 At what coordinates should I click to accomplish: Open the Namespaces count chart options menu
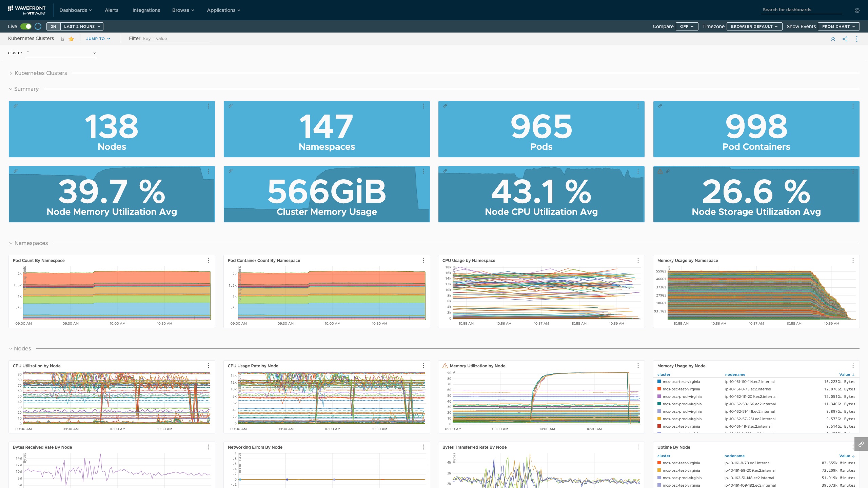coord(423,106)
